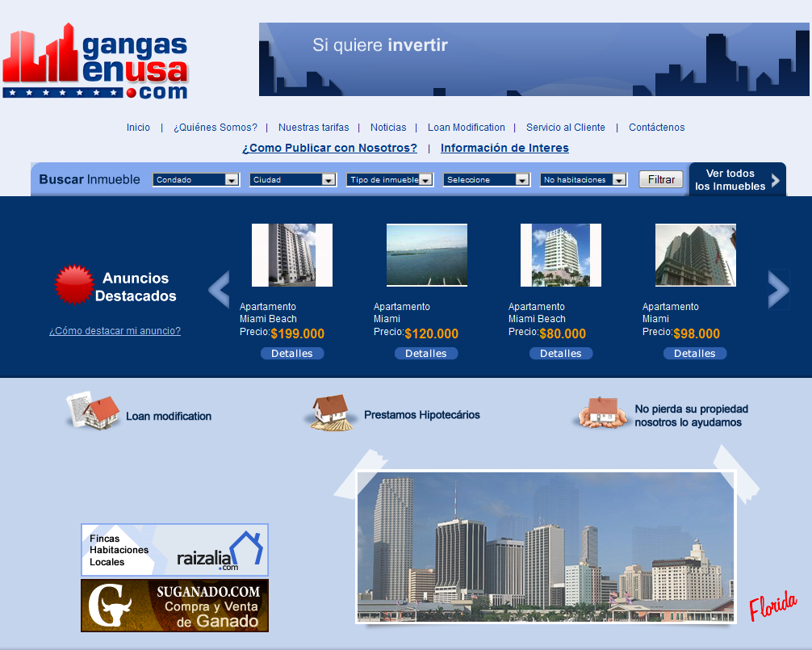Click the Florida skyline photo
812x650 pixels.
point(546,547)
